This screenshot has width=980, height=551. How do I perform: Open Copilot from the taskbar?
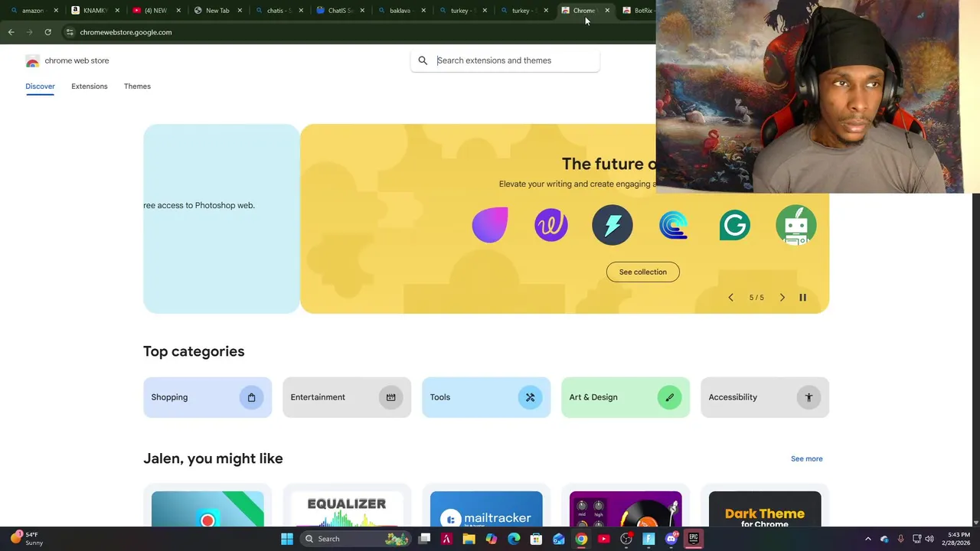[x=491, y=539]
